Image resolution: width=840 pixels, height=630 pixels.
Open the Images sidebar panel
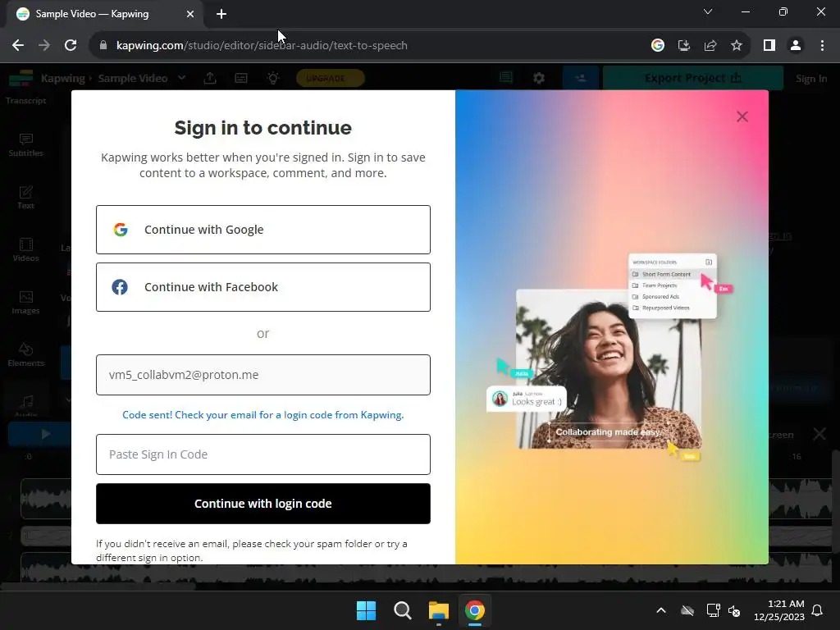coord(25,303)
